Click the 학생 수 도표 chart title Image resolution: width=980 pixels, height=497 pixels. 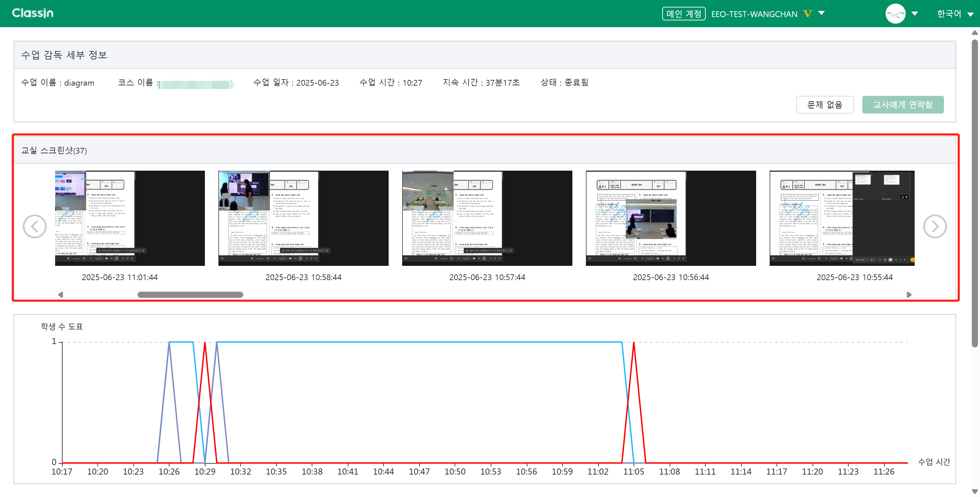coord(62,326)
